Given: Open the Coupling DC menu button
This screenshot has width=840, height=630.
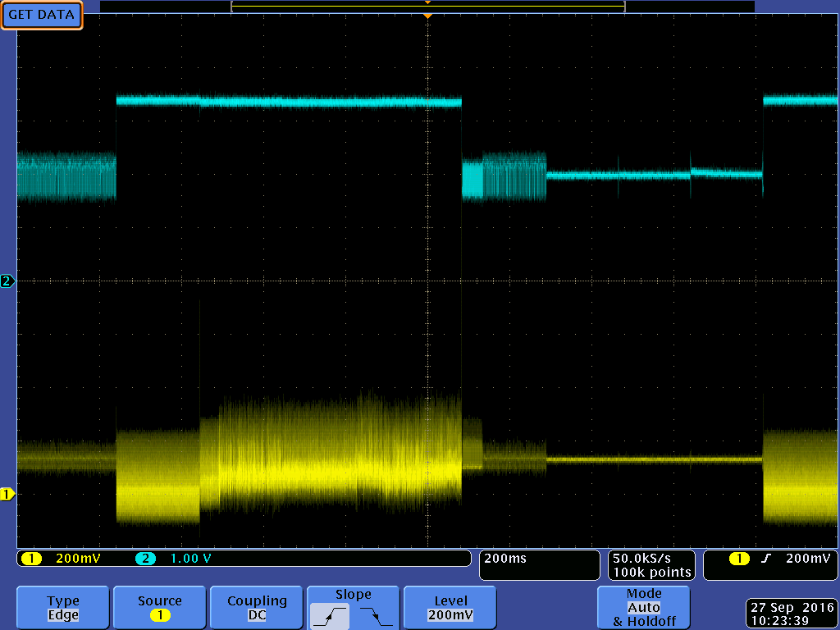Looking at the screenshot, I should tap(257, 608).
